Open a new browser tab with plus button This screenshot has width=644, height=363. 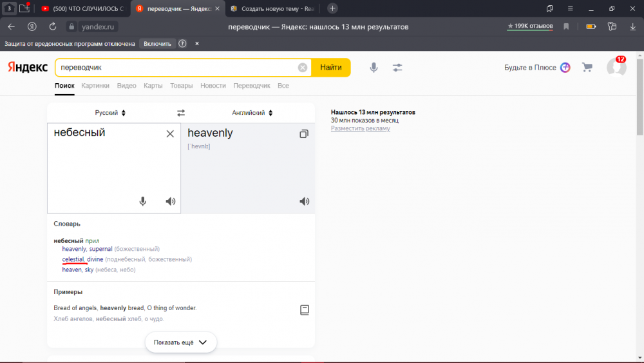coord(332,8)
